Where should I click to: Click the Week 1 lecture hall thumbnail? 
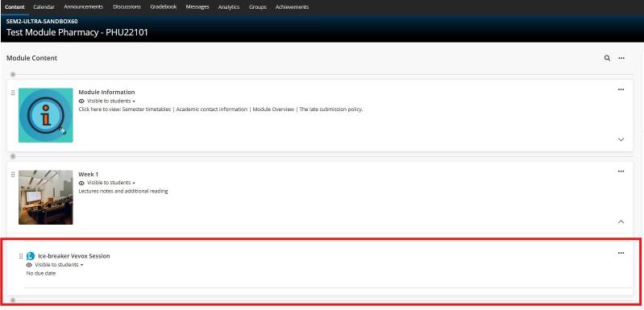[46, 197]
